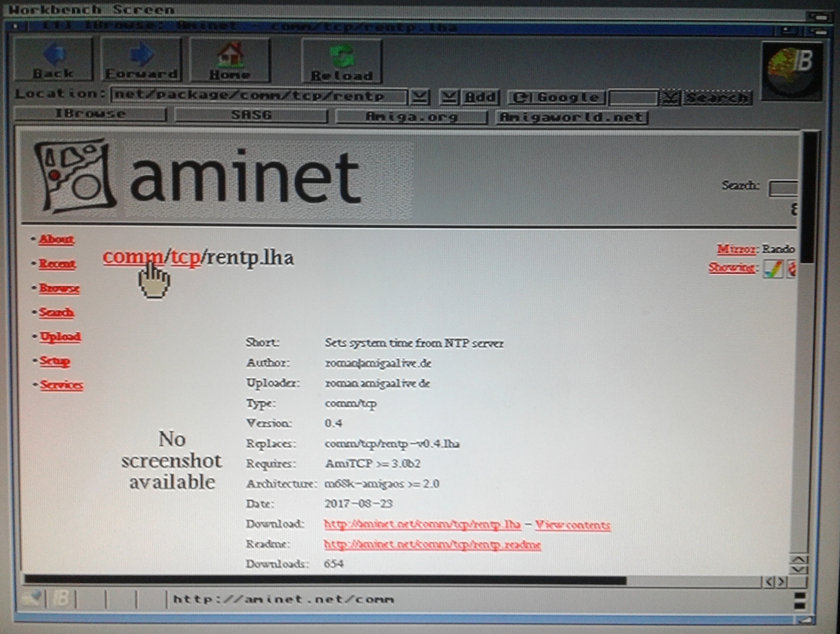The image size is (840, 634).
Task: Click vertical scrollbar up arrow
Action: coord(798,559)
